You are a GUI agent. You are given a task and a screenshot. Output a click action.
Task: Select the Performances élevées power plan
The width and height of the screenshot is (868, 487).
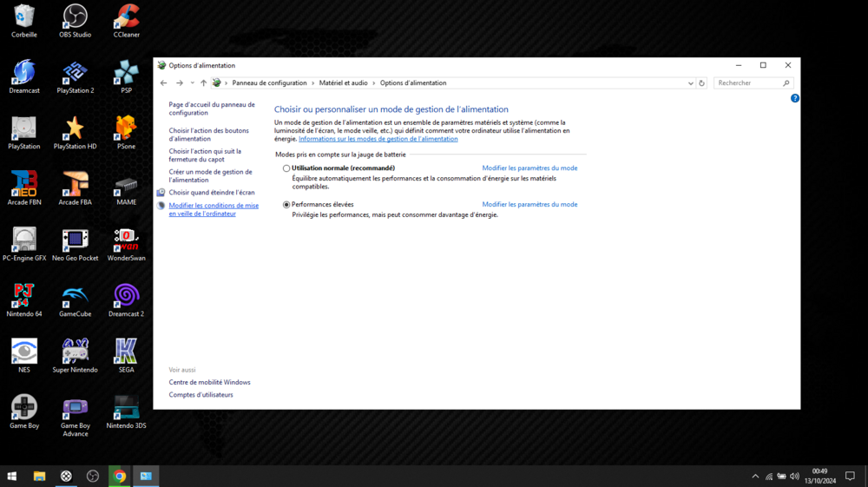286,205
